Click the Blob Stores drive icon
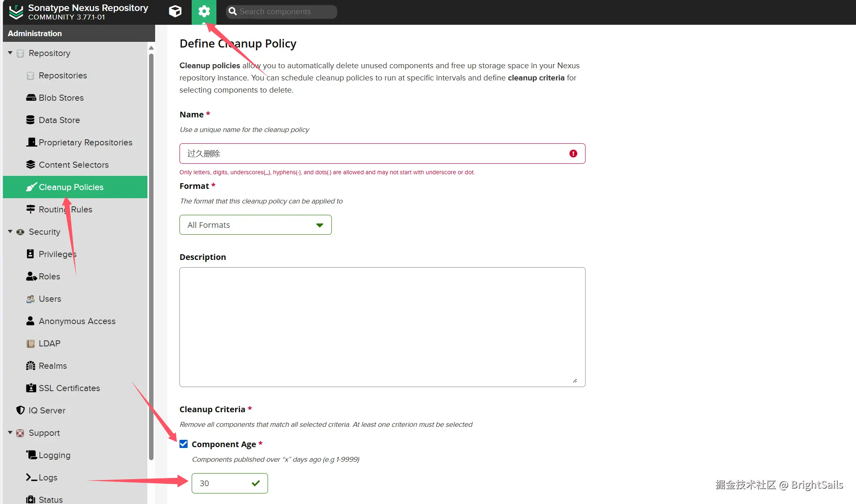This screenshot has height=504, width=856. (x=31, y=98)
